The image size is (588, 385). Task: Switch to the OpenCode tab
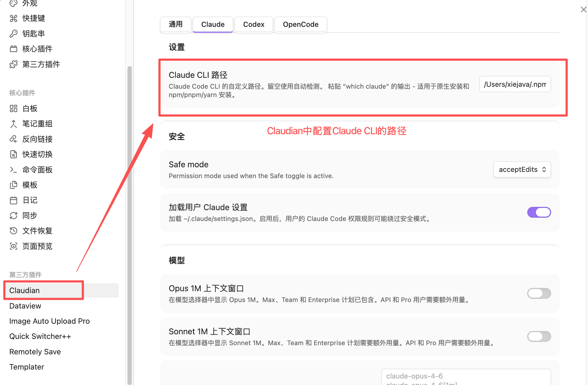pos(301,24)
